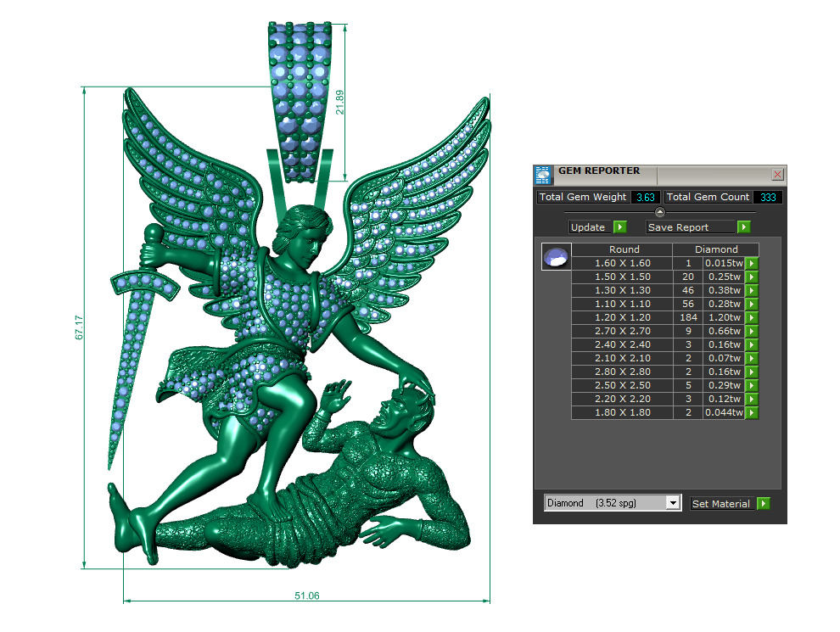Click the Total Gem Count label

(708, 197)
